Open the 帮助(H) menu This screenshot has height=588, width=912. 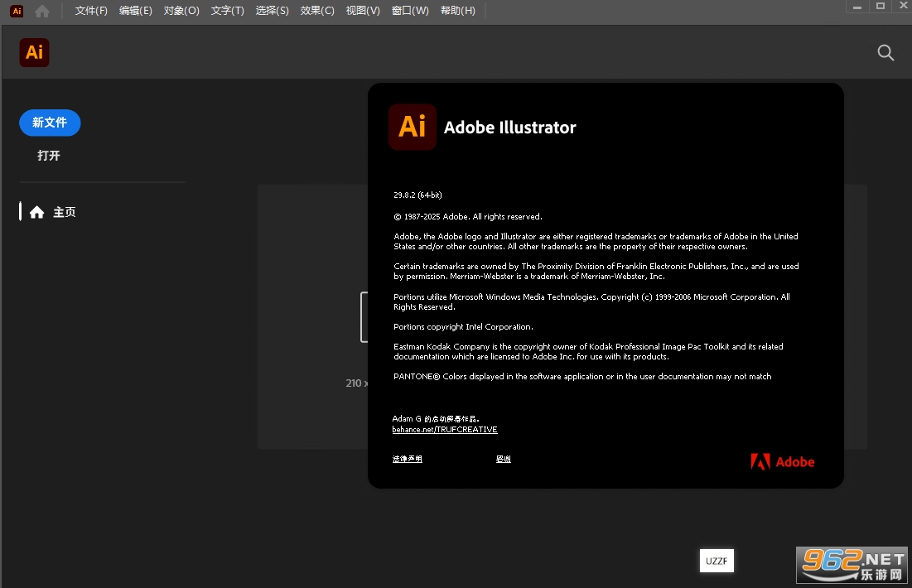pyautogui.click(x=458, y=11)
